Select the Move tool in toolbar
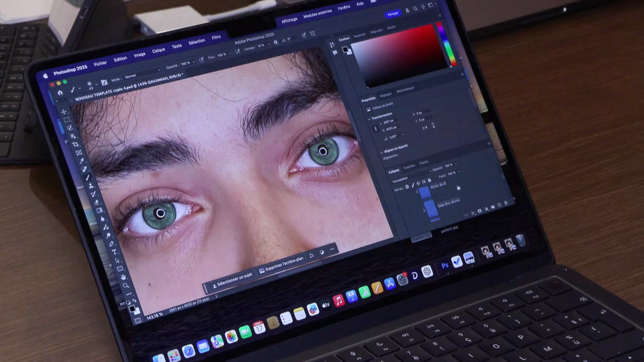This screenshot has height=362, width=644. point(64,112)
